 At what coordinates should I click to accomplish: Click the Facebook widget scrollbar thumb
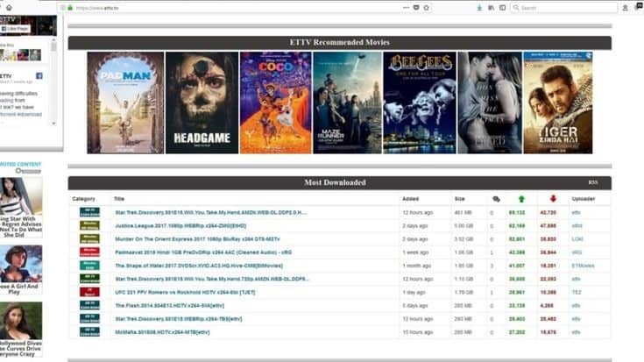point(53,47)
